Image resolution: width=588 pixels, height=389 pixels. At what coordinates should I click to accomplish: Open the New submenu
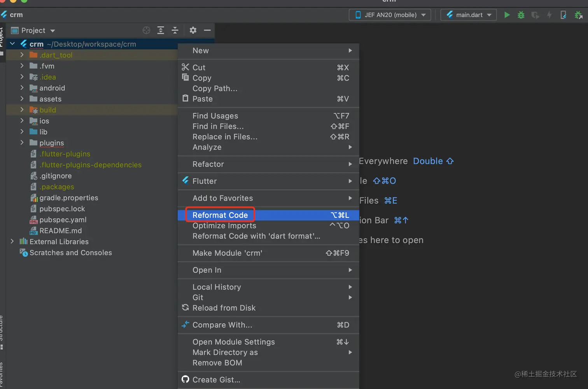click(268, 51)
